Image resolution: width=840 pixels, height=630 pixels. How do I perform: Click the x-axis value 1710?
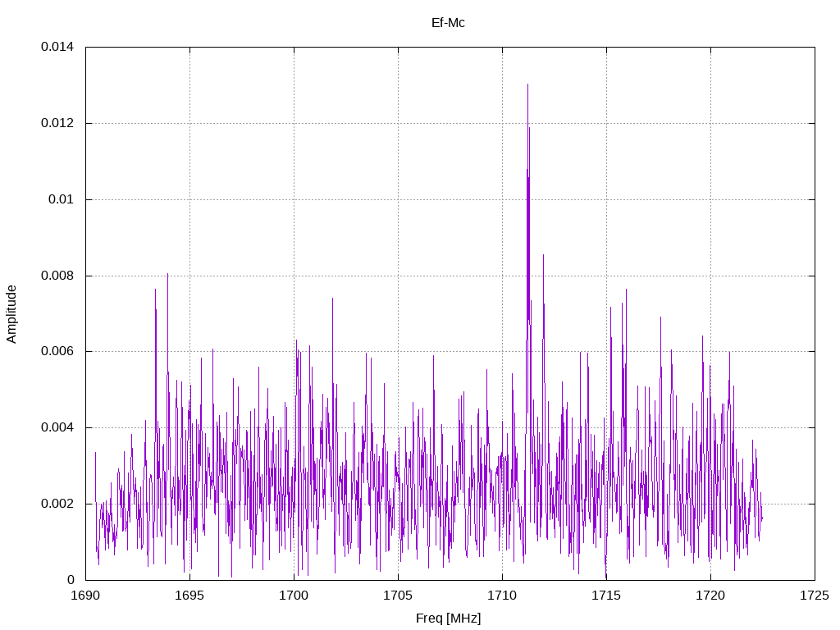pyautogui.click(x=502, y=596)
